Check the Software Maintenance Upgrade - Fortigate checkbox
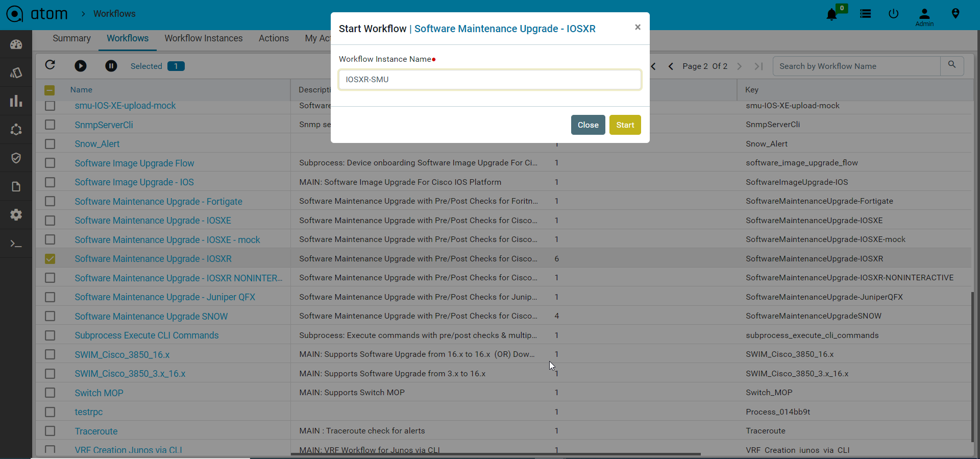The height and width of the screenshot is (459, 980). point(50,201)
